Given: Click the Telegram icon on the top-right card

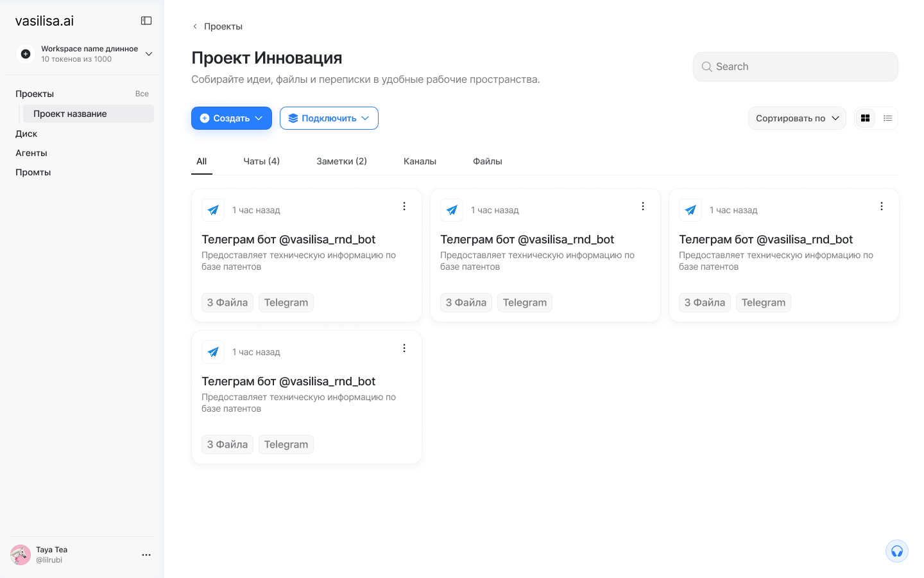Looking at the screenshot, I should (690, 210).
